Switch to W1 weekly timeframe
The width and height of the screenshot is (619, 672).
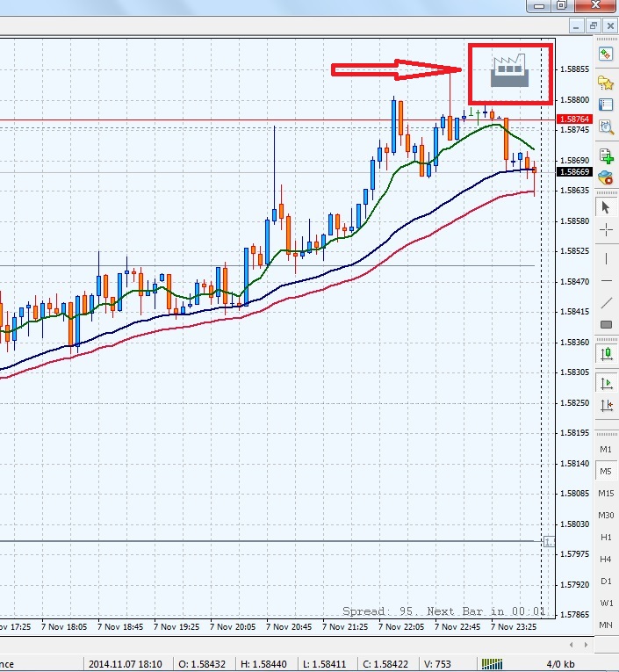pos(606,603)
